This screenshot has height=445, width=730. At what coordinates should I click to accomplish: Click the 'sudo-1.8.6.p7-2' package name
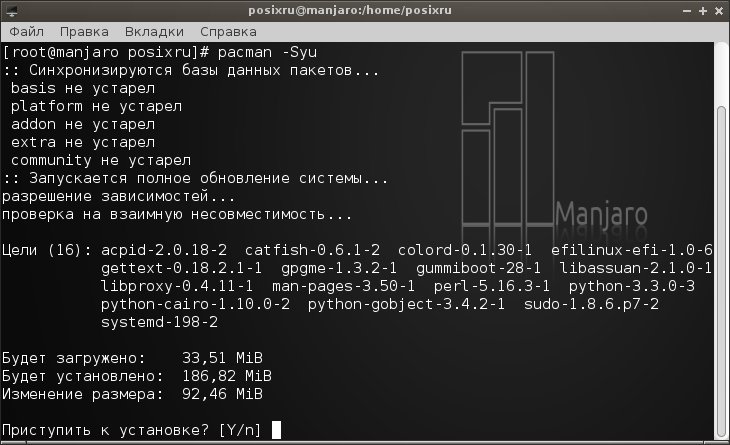pos(591,304)
